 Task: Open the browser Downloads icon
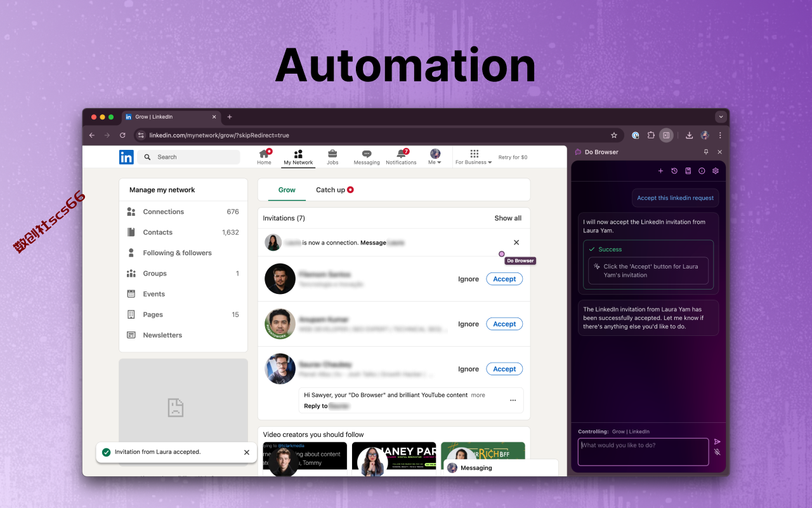[x=689, y=135]
